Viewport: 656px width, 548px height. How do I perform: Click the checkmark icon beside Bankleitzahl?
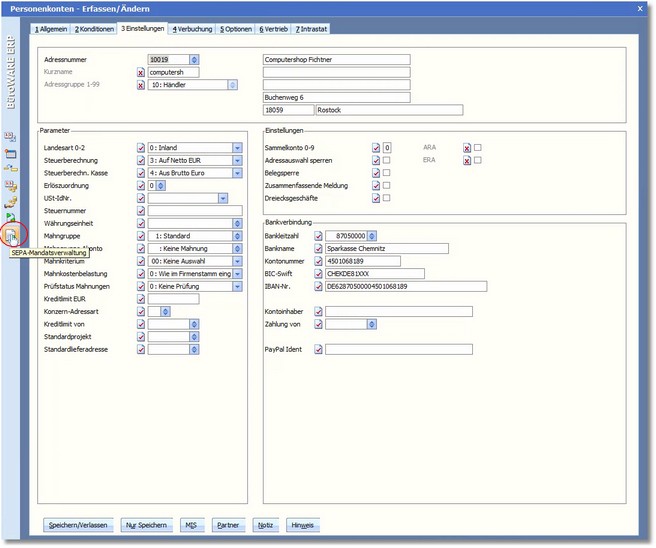pyautogui.click(x=319, y=235)
